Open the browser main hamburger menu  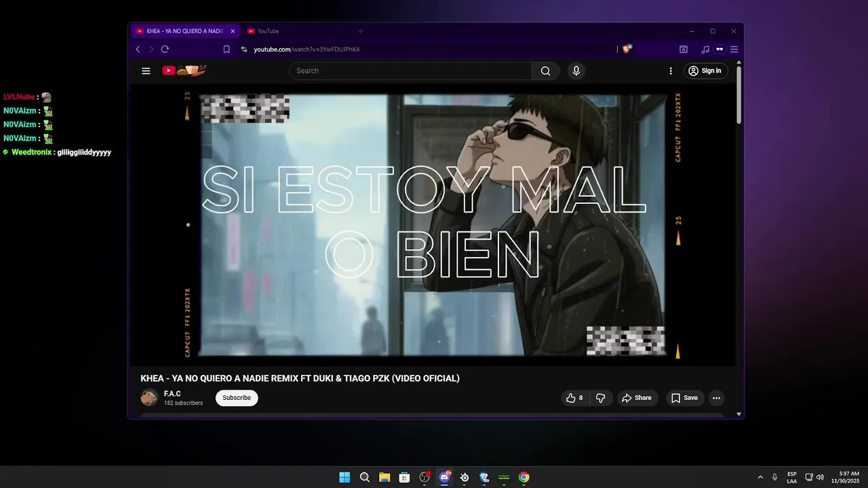734,49
